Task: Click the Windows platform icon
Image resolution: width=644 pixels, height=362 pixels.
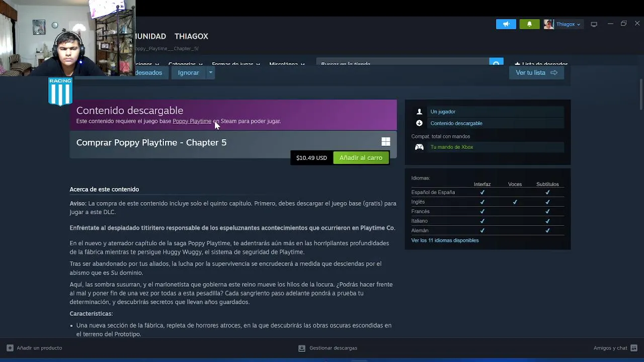Action: [386, 142]
